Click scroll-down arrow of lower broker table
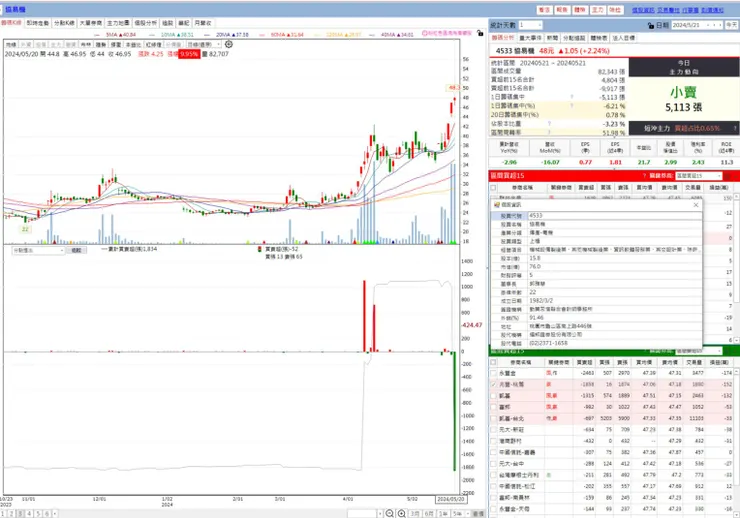Screen dimensions: 740x518 tap(736, 514)
